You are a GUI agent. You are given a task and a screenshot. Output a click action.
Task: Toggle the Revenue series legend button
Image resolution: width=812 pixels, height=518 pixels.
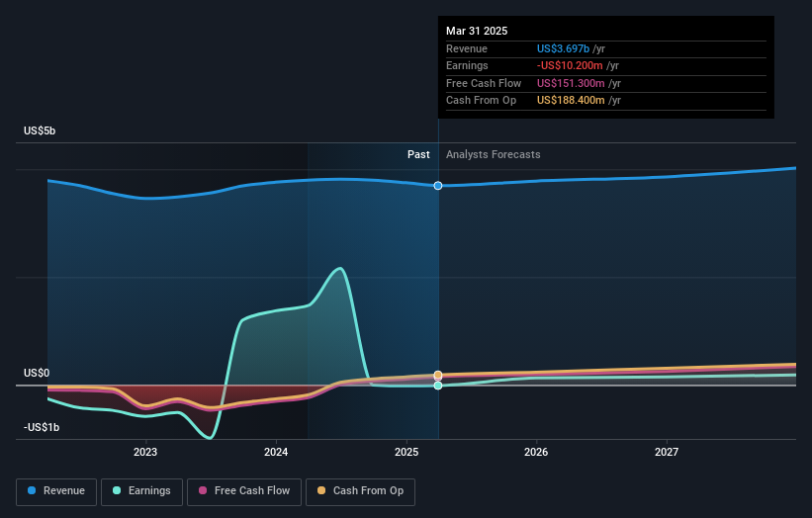[x=56, y=491]
